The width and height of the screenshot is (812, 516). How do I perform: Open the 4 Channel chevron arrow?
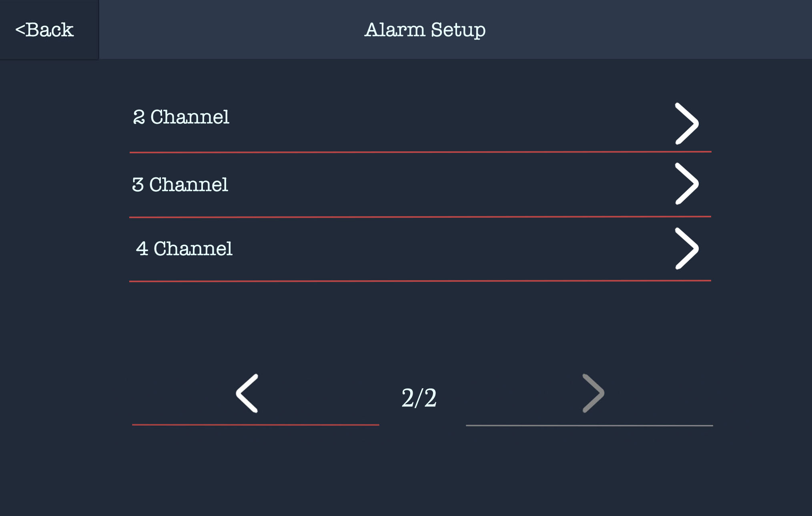tap(687, 249)
